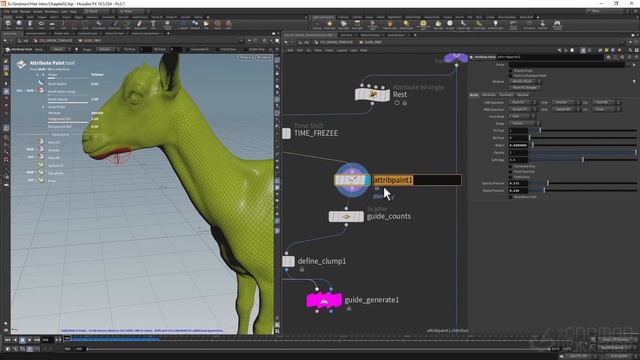Click the Point Light shelf tool
Viewport: 640px width, 360px height.
329,25
